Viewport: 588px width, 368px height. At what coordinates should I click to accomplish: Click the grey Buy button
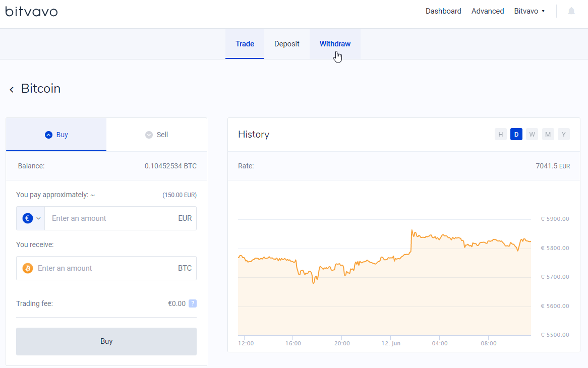pyautogui.click(x=106, y=341)
